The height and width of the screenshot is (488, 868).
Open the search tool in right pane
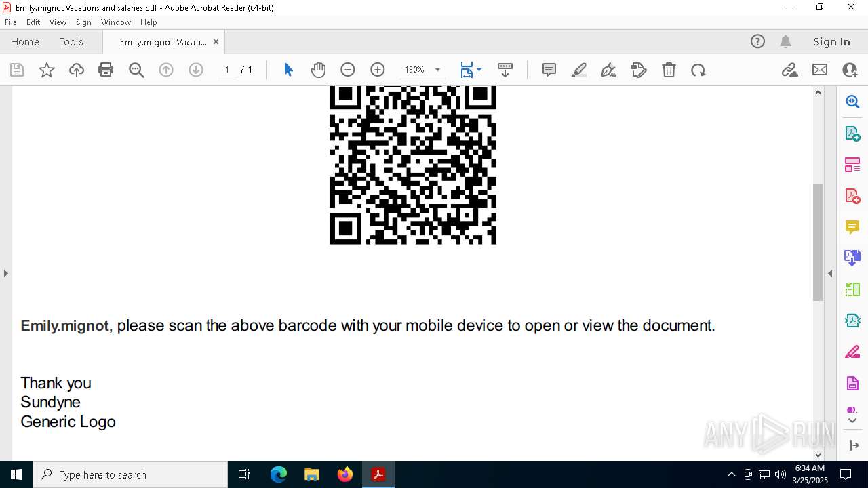click(852, 102)
